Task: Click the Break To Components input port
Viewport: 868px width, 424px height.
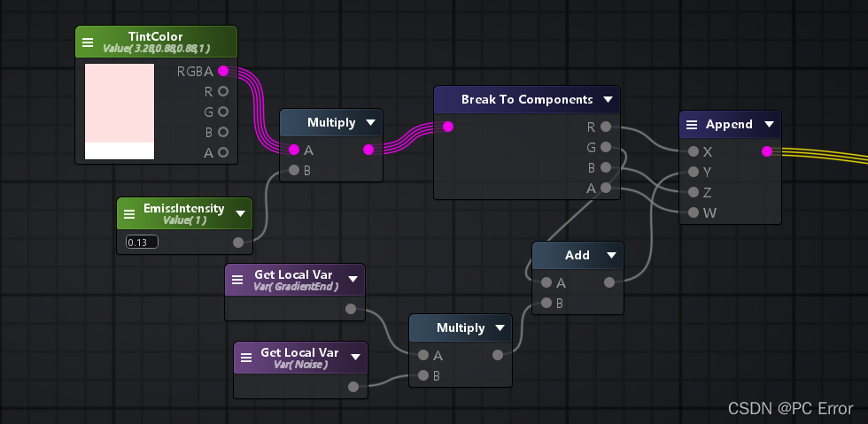Action: pos(448,127)
